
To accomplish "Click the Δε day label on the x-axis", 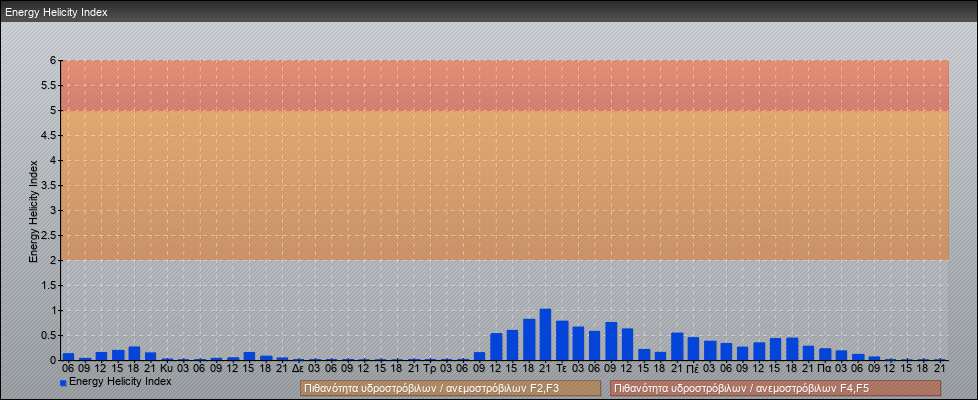I will (x=298, y=368).
